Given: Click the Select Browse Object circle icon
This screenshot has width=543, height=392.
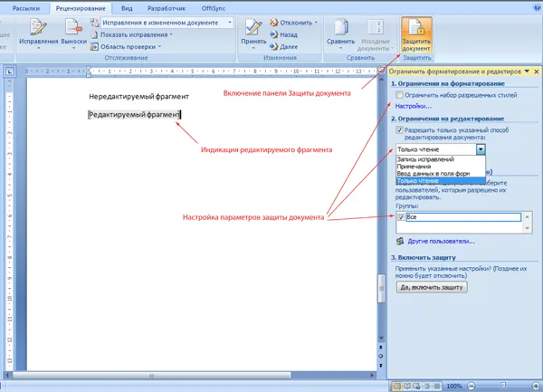Looking at the screenshot, I should pyautogui.click(x=381, y=356).
